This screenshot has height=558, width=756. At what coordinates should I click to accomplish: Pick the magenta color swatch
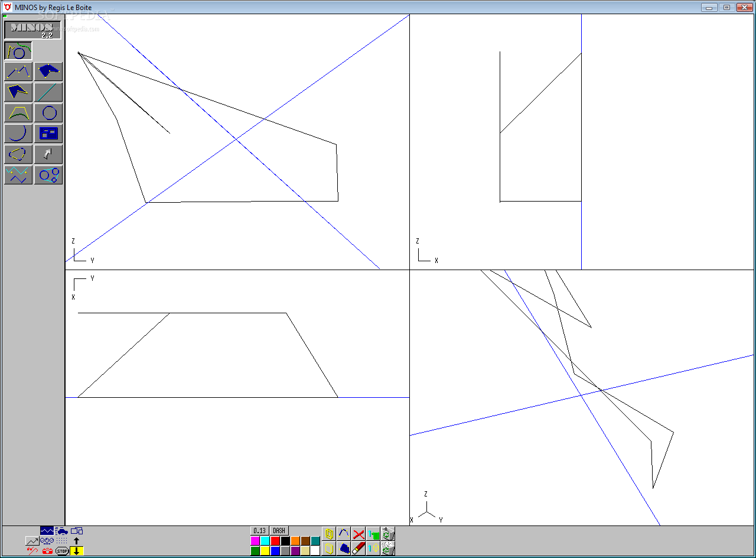pyautogui.click(x=255, y=541)
